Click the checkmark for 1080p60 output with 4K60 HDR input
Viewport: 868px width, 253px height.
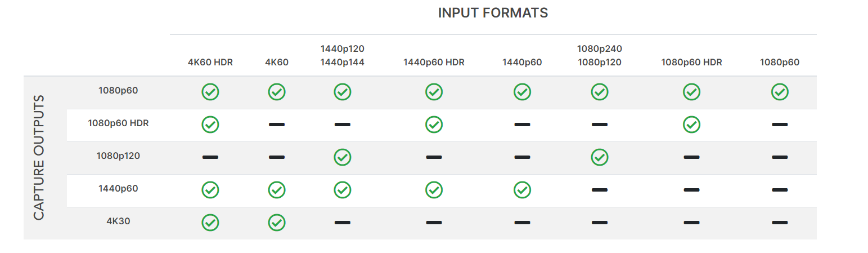coord(210,92)
